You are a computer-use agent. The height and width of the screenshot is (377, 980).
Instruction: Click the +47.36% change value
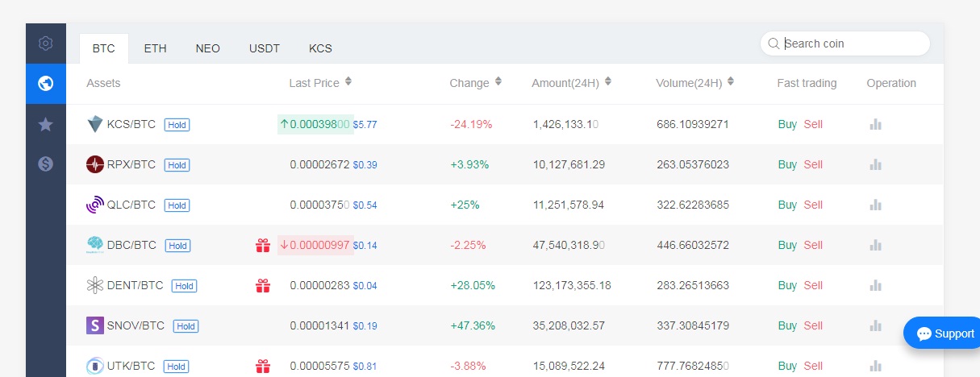click(x=473, y=325)
